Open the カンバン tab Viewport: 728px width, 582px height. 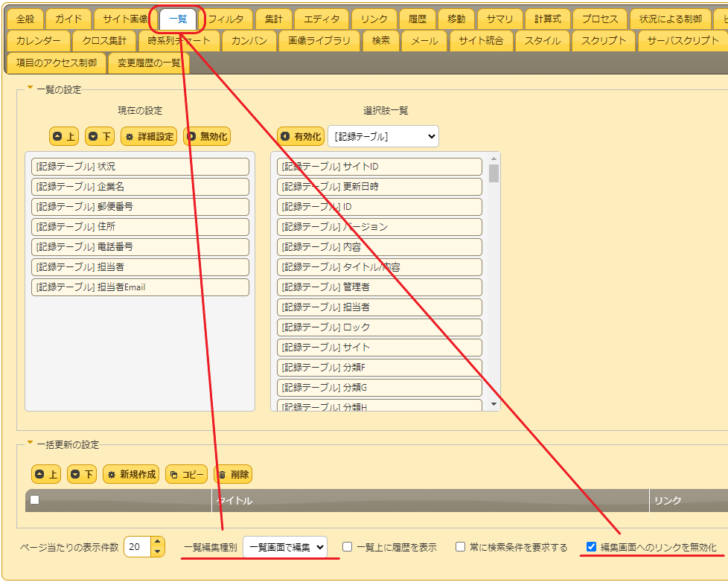(249, 41)
